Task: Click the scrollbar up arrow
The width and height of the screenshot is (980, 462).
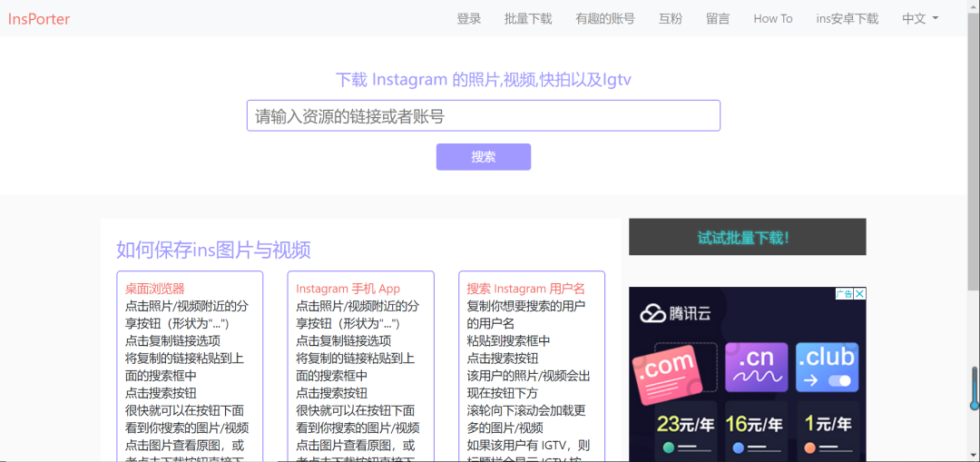Action: pyautogui.click(x=974, y=5)
